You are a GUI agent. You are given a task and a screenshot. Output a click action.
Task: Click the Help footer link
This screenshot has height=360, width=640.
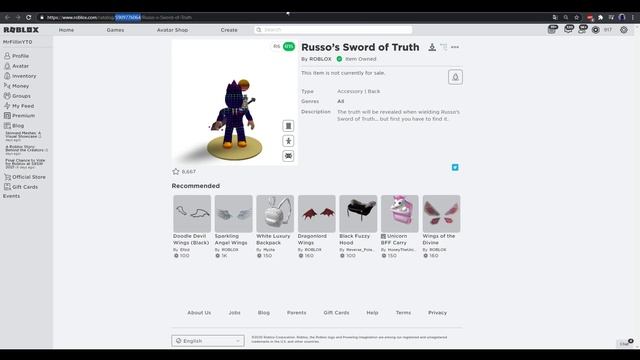372,313
